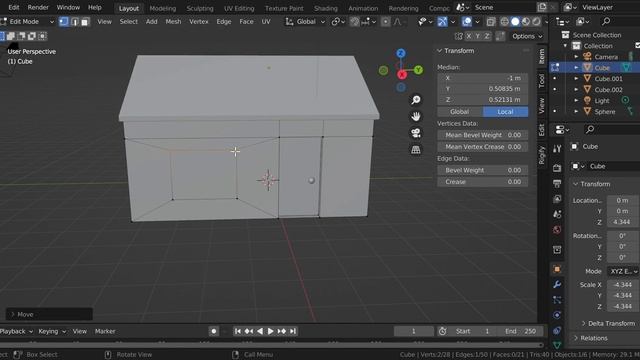
Task: Open the Vertex menu
Action: click(x=199, y=22)
